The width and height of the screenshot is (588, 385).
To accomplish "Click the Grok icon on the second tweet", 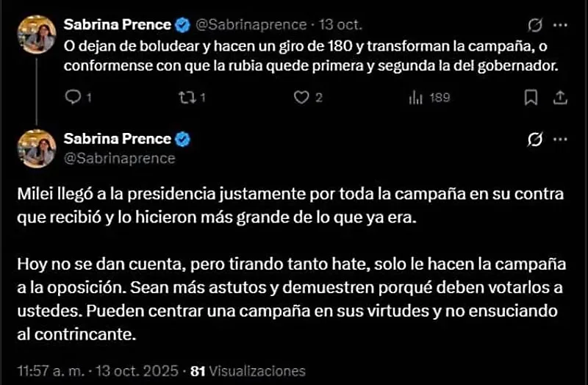I will coord(535,139).
